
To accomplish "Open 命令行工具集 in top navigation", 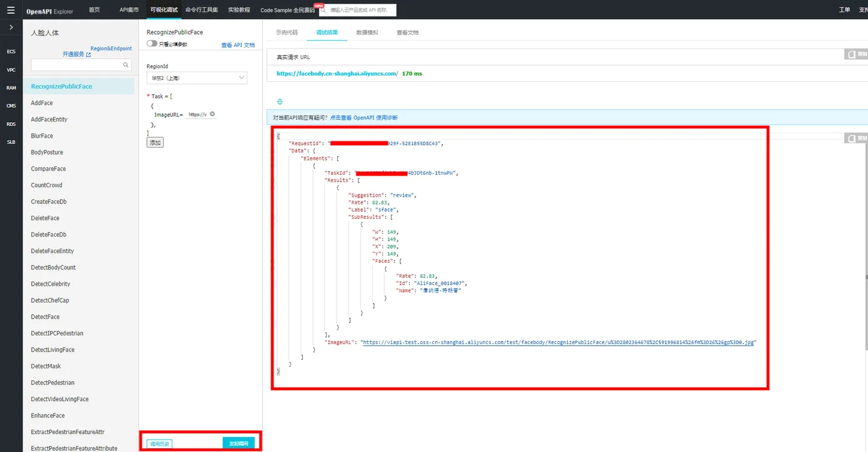I will pyautogui.click(x=201, y=10).
